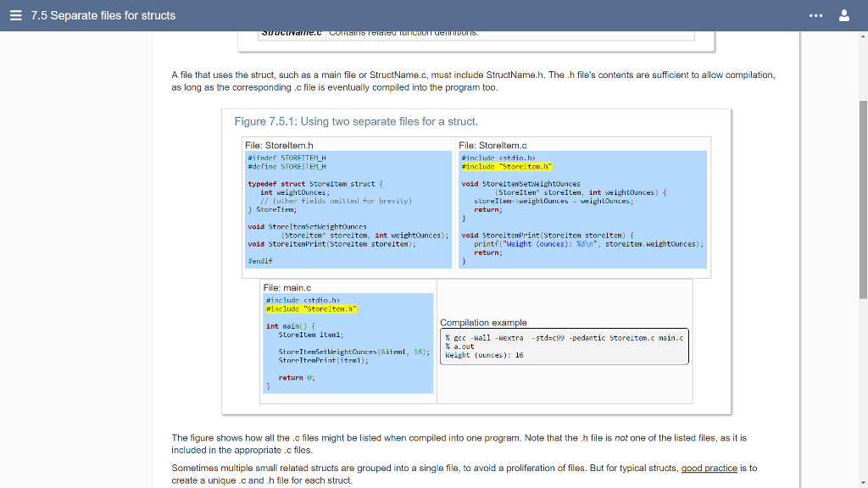This screenshot has height=488, width=868.
Task: Click the "File: main.c" label
Action: [287, 288]
